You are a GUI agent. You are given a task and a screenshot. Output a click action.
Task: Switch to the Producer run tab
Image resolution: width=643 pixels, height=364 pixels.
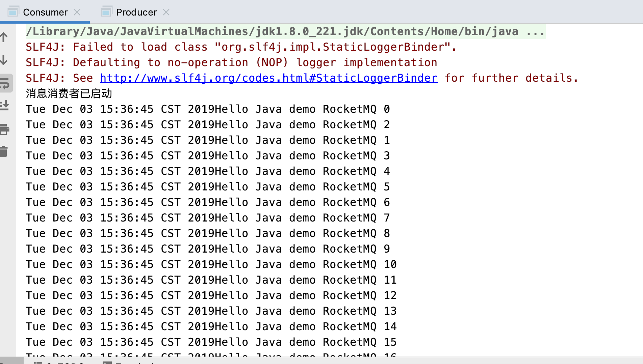[x=136, y=12]
